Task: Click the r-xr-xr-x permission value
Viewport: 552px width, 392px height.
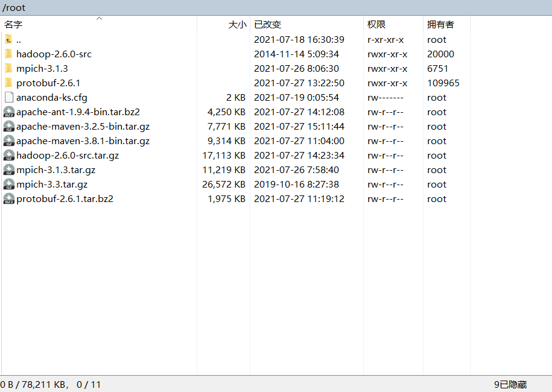Action: 385,40
